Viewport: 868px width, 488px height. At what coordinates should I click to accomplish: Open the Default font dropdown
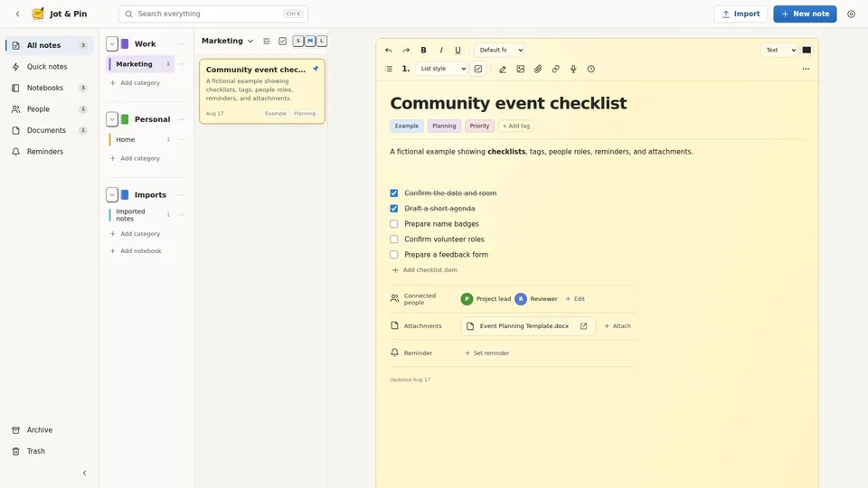click(x=499, y=50)
